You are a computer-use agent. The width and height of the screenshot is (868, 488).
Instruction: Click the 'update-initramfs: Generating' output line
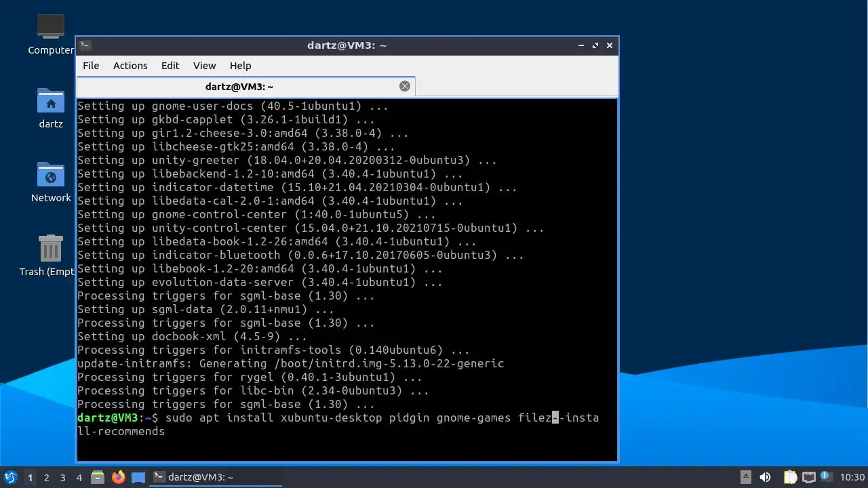[290, 363]
